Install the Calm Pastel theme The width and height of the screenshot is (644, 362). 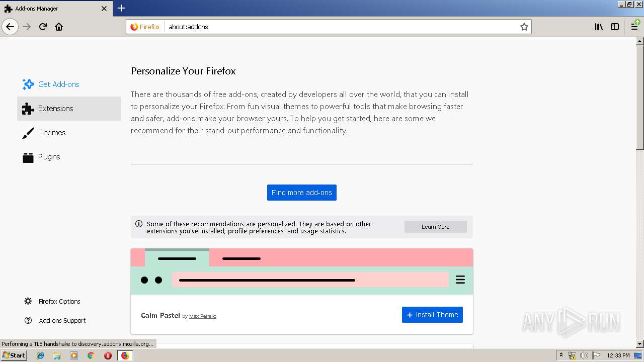(432, 315)
